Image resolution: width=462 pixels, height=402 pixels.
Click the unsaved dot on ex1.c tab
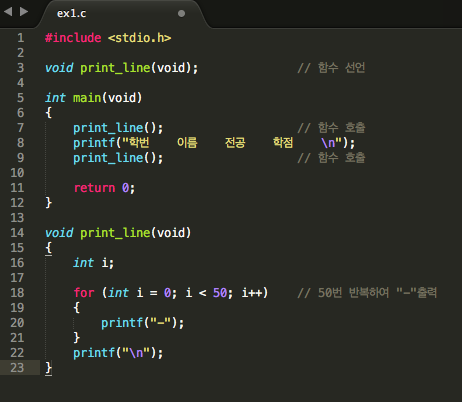(181, 13)
